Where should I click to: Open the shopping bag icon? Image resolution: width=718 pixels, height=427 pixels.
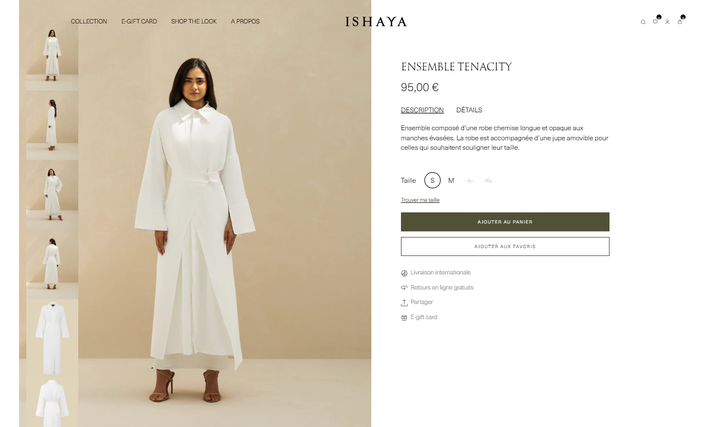680,22
